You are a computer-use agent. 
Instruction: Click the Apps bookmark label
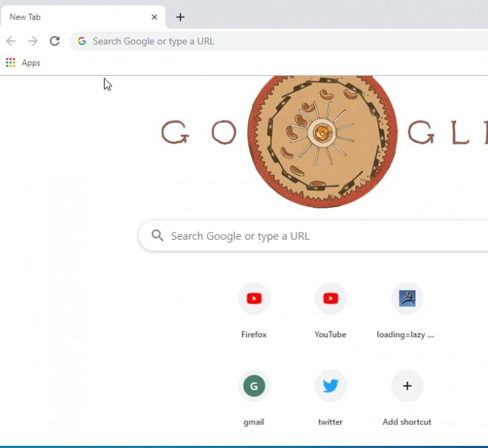(31, 63)
